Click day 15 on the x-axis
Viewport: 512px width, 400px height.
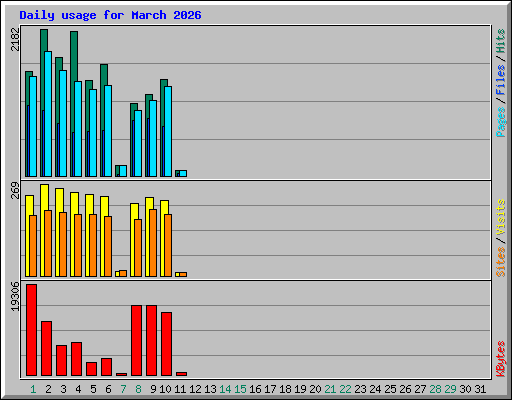pyautogui.click(x=240, y=389)
